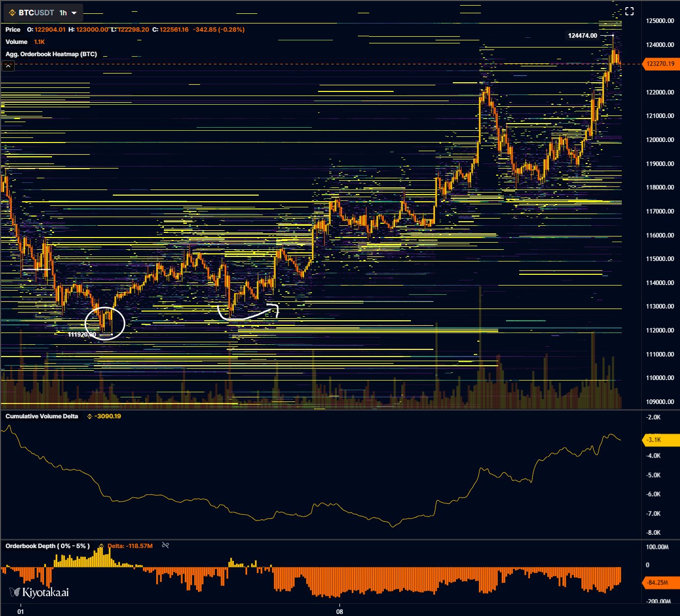Click the exchange icon beside -3090.19 CVD value
Viewport: 680px width, 616px height.
(x=89, y=416)
